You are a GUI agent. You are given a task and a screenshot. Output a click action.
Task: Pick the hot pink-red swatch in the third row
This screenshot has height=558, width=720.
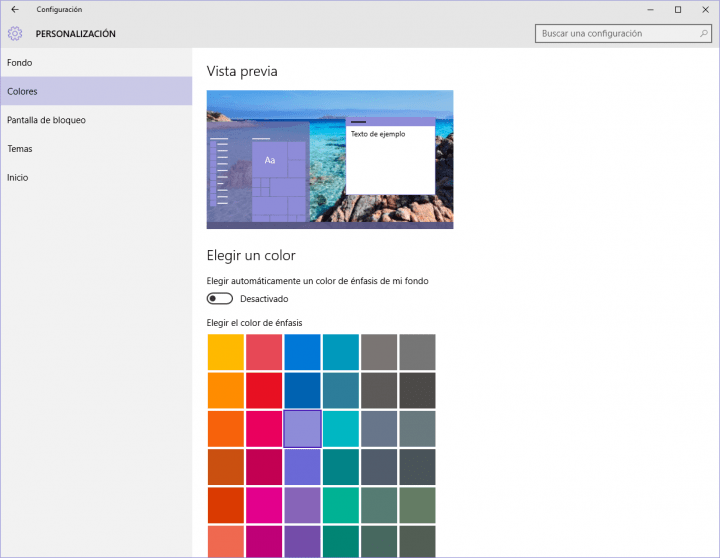(264, 429)
